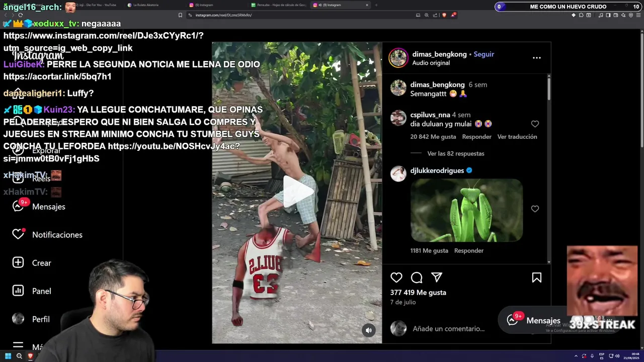This screenshot has width=644, height=362.
Task: Open the ESP language indicator
Action: pos(602,356)
